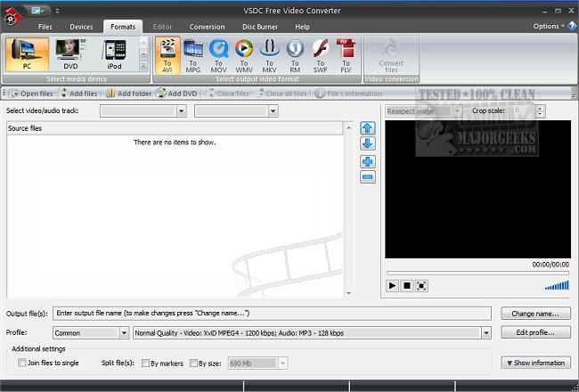Increase the Crop scale value

point(540,109)
